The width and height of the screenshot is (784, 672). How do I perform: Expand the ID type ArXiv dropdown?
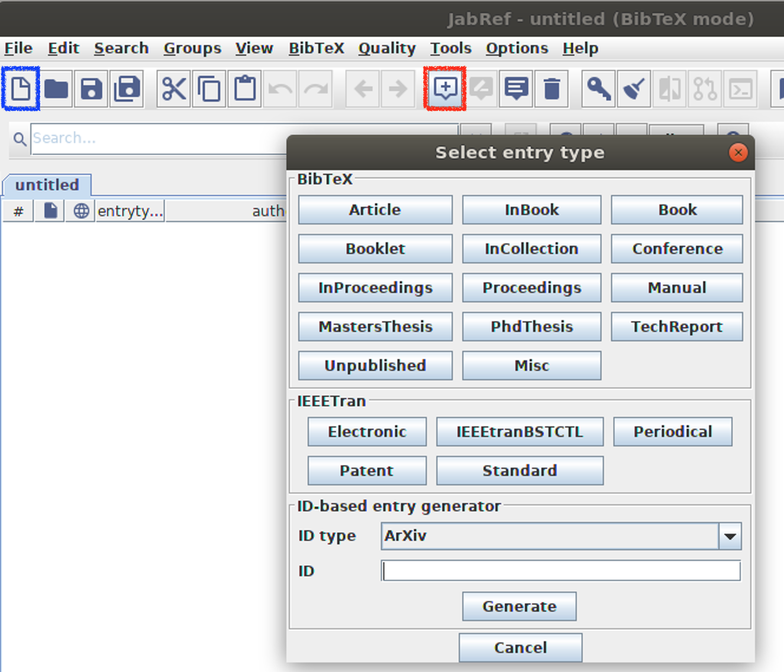730,536
